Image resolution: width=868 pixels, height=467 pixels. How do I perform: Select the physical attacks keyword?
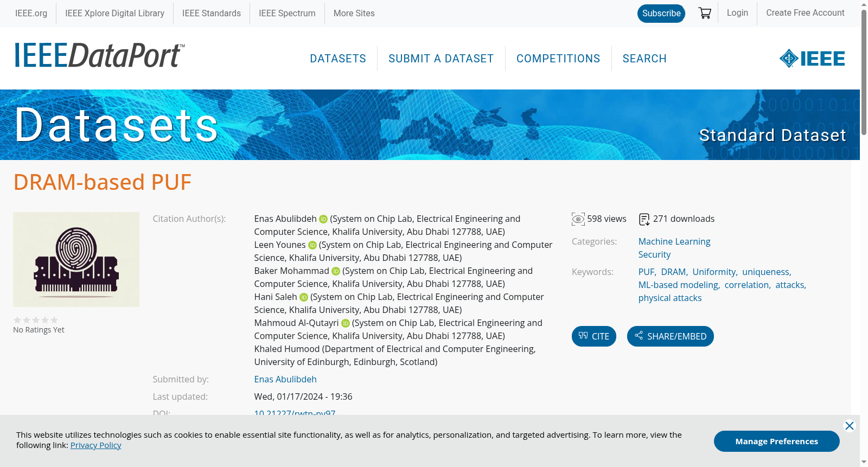[670, 298]
